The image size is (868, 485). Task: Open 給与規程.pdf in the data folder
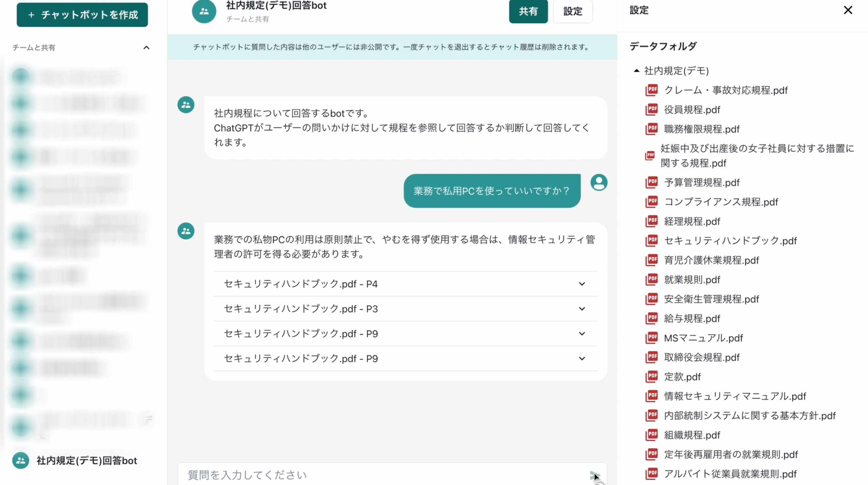tap(692, 318)
